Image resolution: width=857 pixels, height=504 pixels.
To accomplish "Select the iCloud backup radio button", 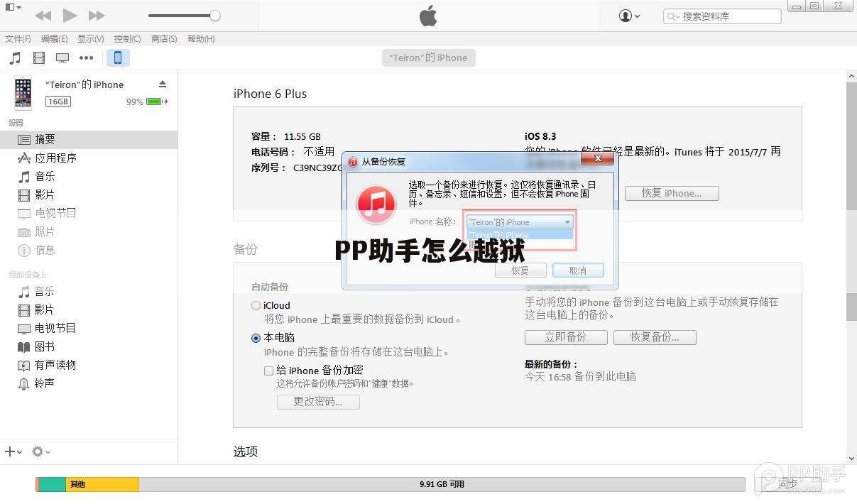I will pos(256,306).
